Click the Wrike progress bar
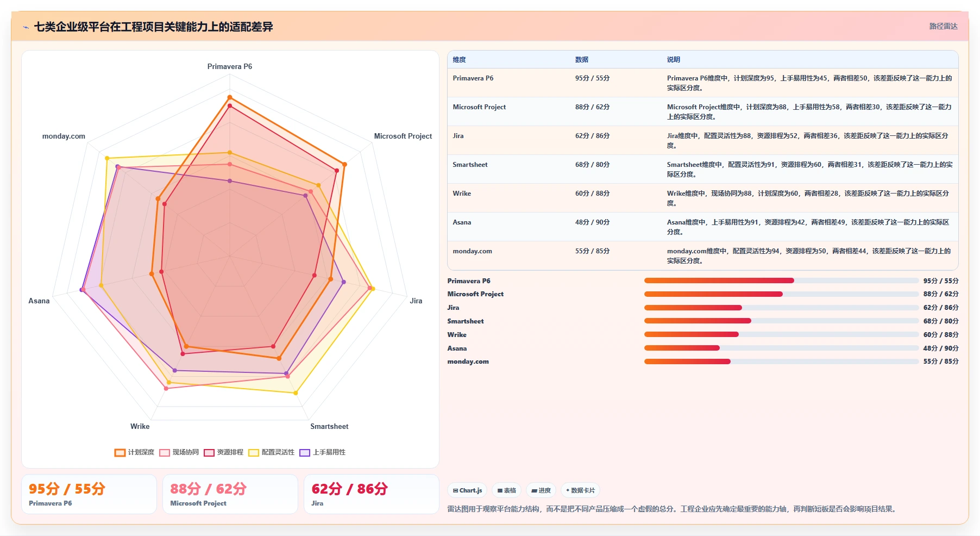Screen dimensions: 980x536 click(x=781, y=334)
